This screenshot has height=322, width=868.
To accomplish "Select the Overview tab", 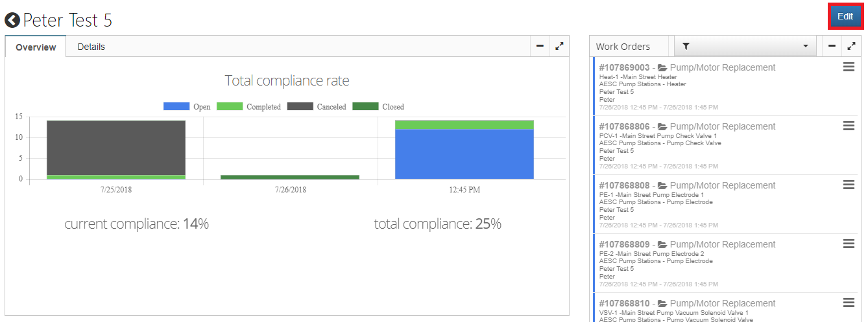I will click(36, 47).
